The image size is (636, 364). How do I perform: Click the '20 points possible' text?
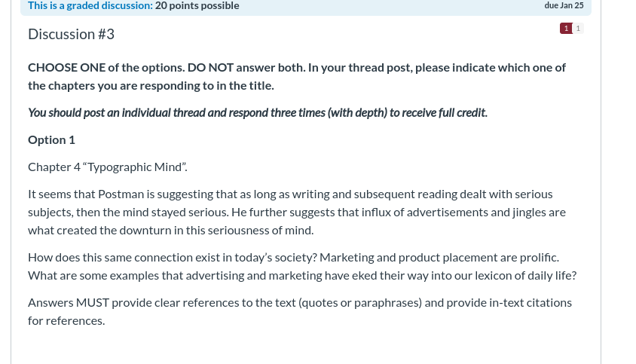197,6
